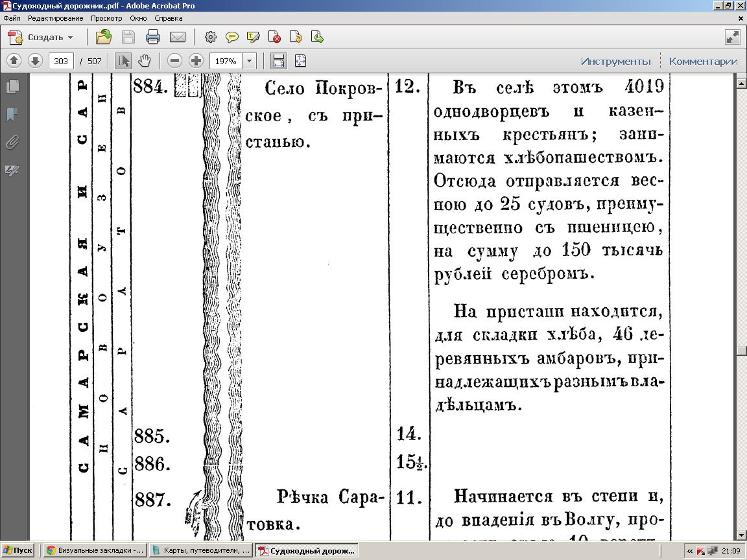Click the text Село Покров-
Image resolution: width=747 pixels, height=560 pixels.
[324, 88]
